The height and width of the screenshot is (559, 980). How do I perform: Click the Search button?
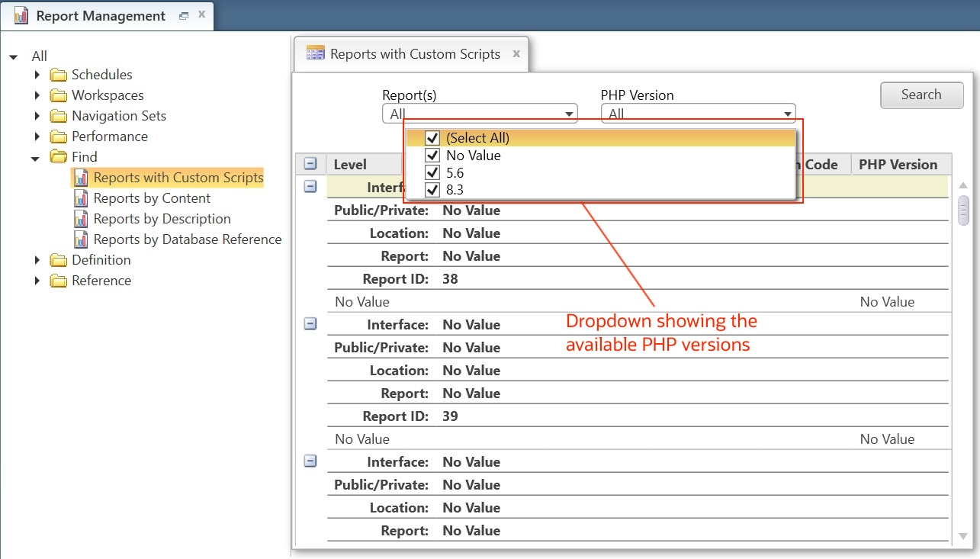[921, 95]
